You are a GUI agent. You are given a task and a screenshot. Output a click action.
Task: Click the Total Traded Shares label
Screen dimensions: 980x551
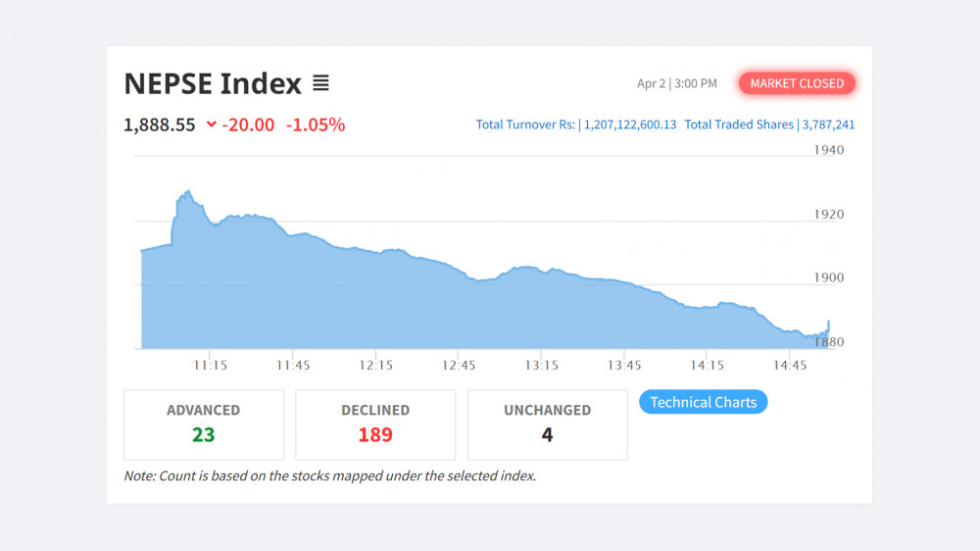(x=740, y=125)
